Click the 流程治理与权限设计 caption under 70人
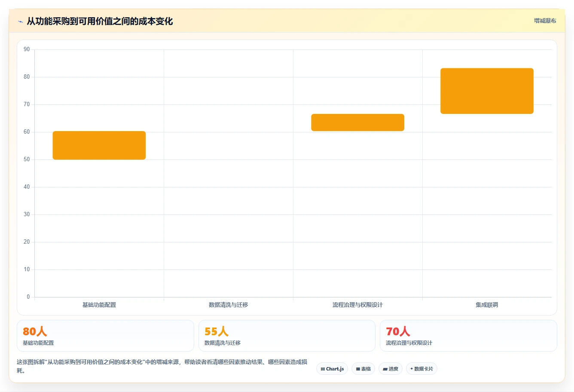The width and height of the screenshot is (574, 392). (409, 343)
